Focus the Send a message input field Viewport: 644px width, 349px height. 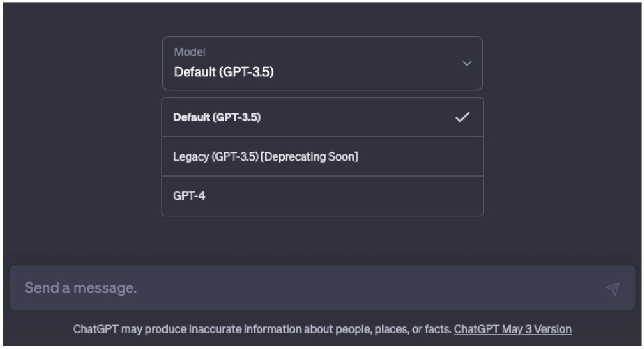point(322,287)
